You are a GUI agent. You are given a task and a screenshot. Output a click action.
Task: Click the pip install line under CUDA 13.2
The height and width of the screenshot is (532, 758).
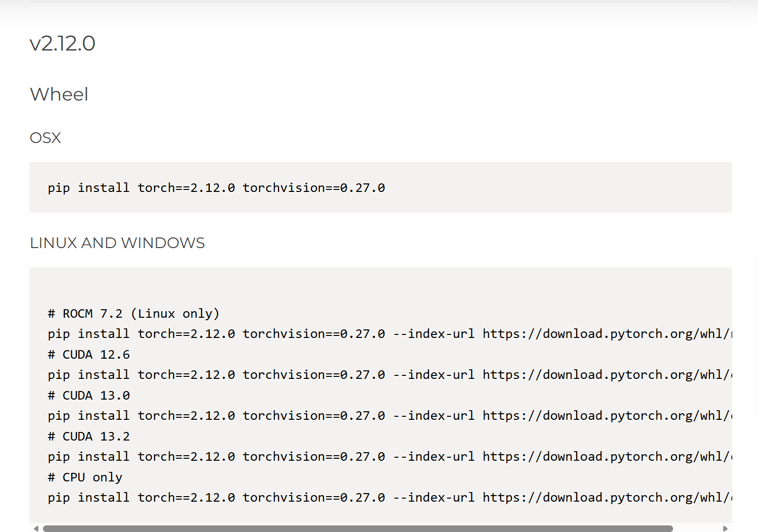390,457
